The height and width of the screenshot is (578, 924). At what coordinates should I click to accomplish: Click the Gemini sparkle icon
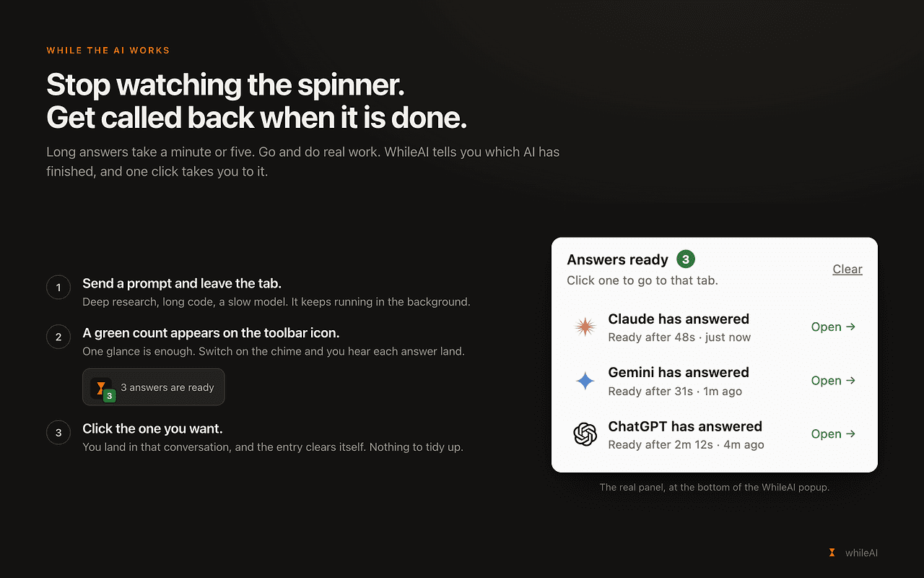(585, 381)
